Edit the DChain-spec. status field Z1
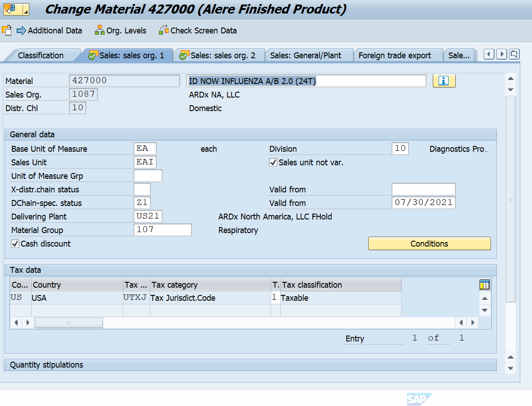Screen dimensions: 532x406 [x=142, y=203]
